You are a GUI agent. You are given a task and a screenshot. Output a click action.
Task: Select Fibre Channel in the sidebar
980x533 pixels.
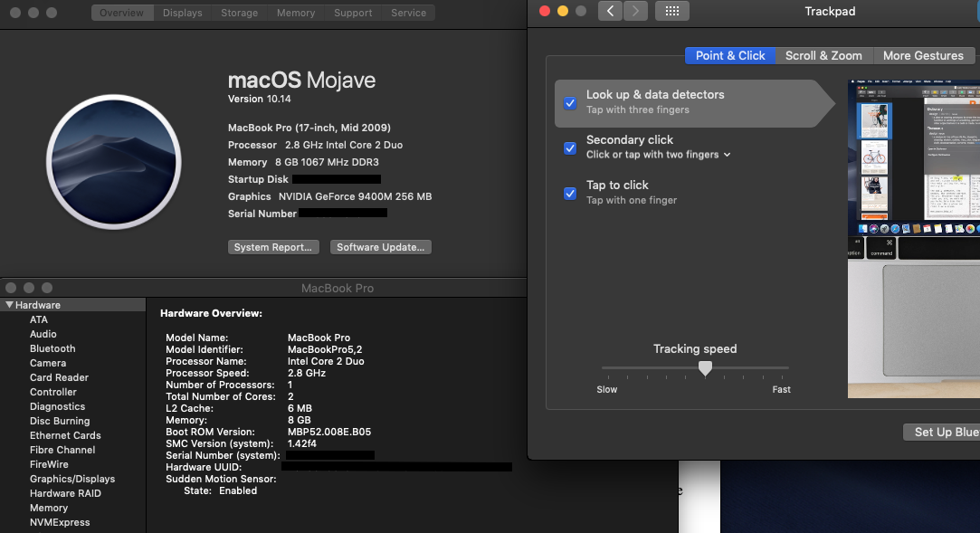click(x=62, y=450)
